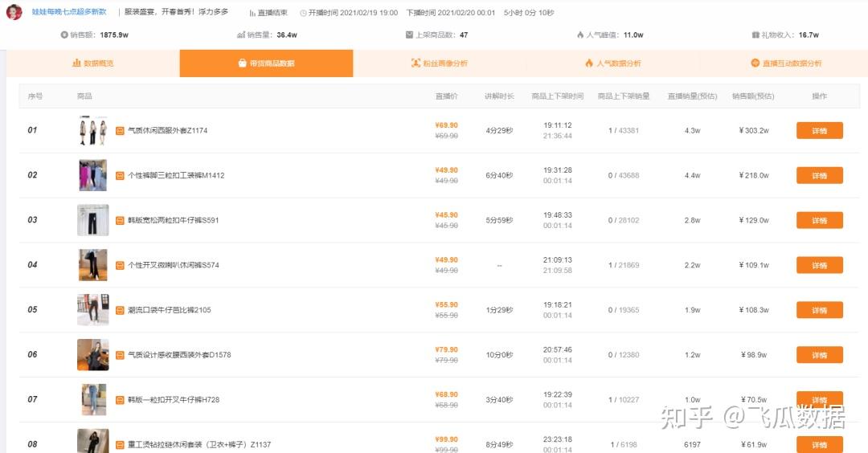This screenshot has width=868, height=453.
Task: Click the gift icon next to 礼物收入
Action: [x=755, y=35]
